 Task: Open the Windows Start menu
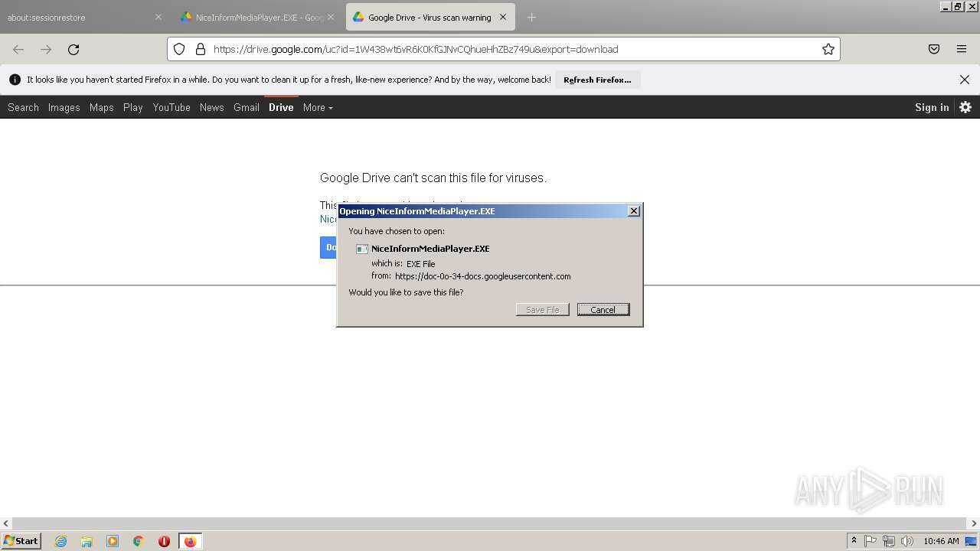[x=21, y=541]
